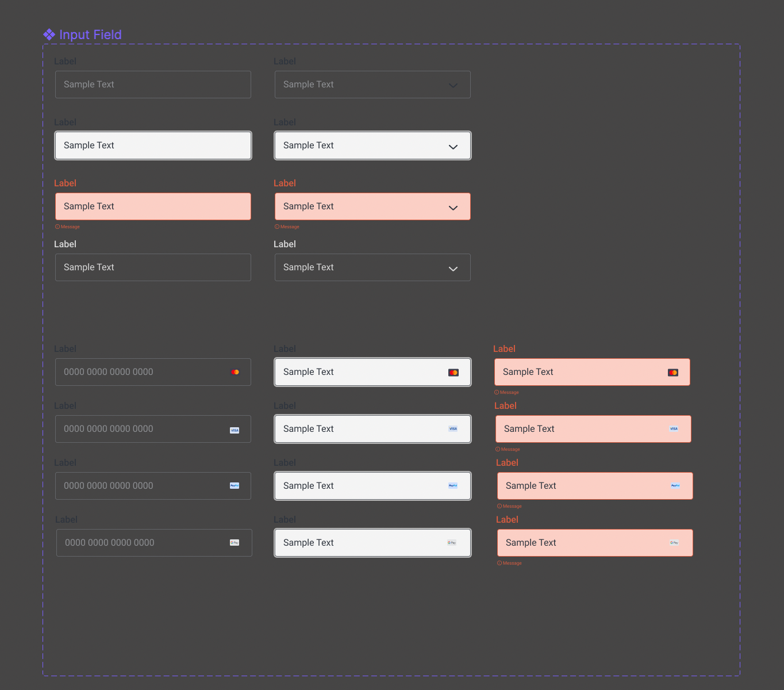Click Sample Text in red PayPal field
This screenshot has width=784, height=690.
coord(531,486)
